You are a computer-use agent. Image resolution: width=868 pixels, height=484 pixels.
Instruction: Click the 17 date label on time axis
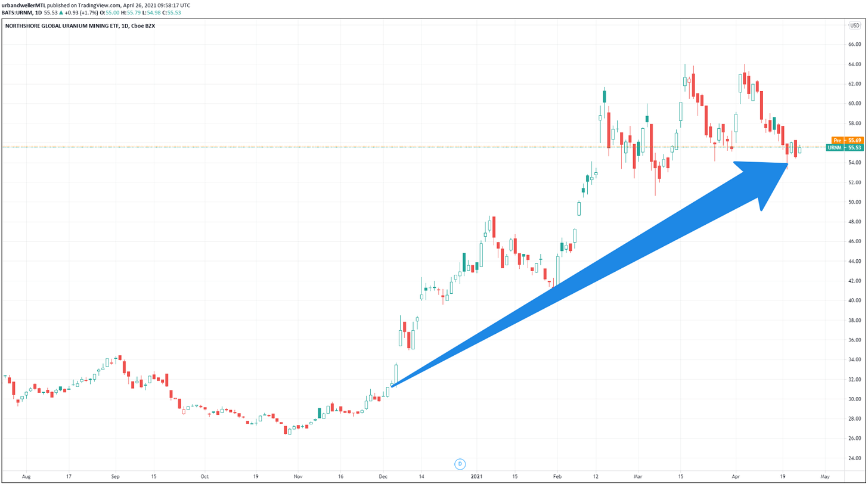(68, 477)
